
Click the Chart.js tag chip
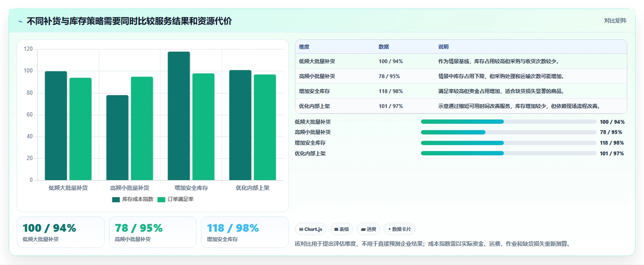311,229
